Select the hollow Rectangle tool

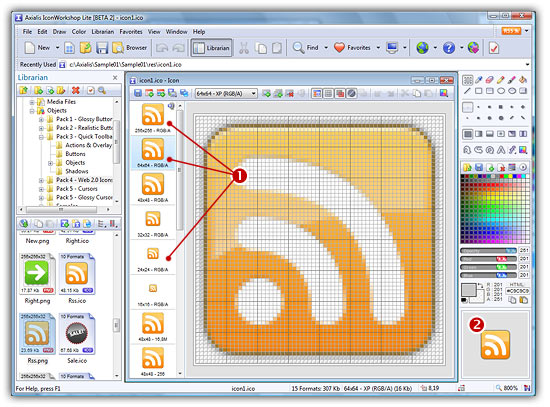click(479, 91)
